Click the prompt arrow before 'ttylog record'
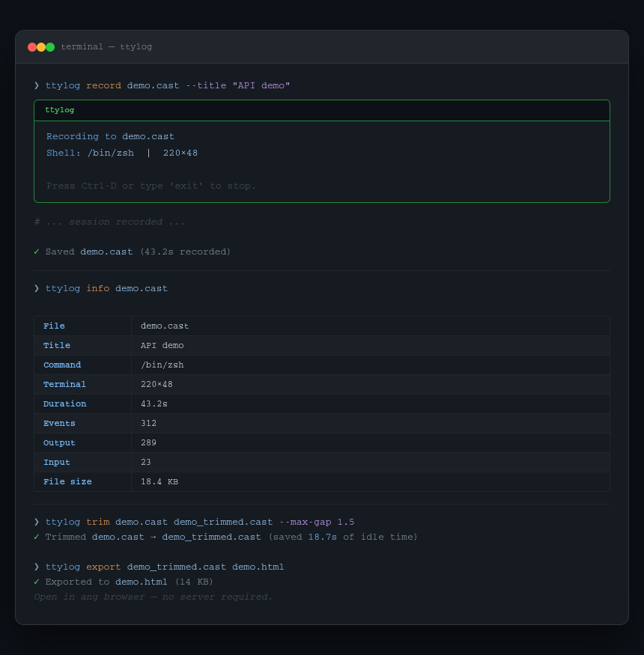This screenshot has height=655, width=644. 37,85
